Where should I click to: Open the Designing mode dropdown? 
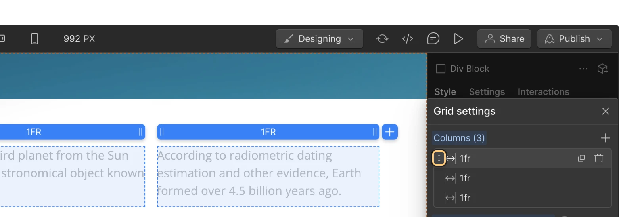point(319,39)
